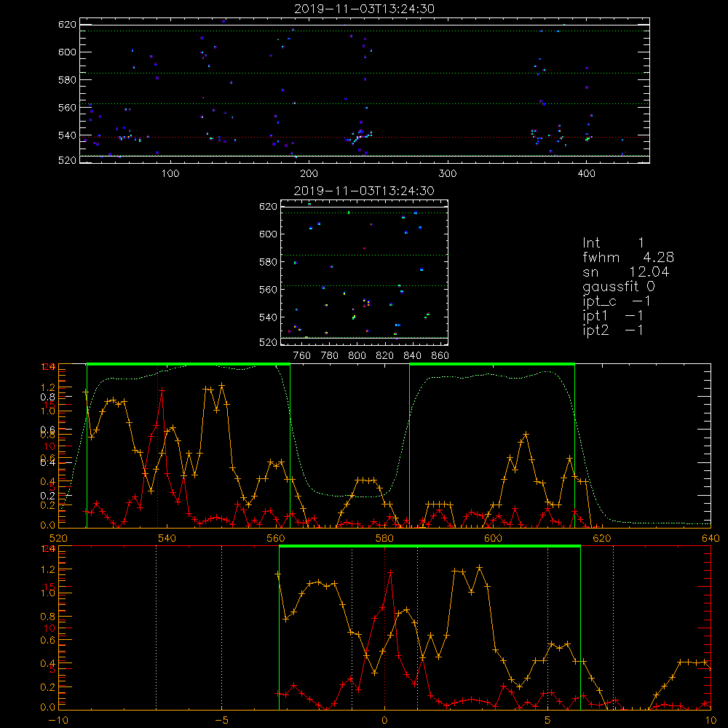Click the green bar atop bottom plot window
Image resolution: width=728 pixels, height=728 pixels.
[430, 546]
